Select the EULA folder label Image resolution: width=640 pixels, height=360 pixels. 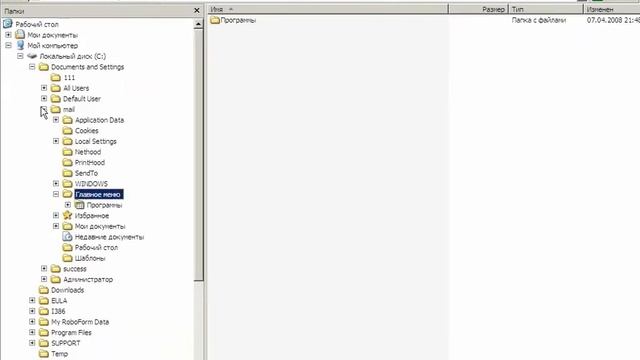pos(59,300)
